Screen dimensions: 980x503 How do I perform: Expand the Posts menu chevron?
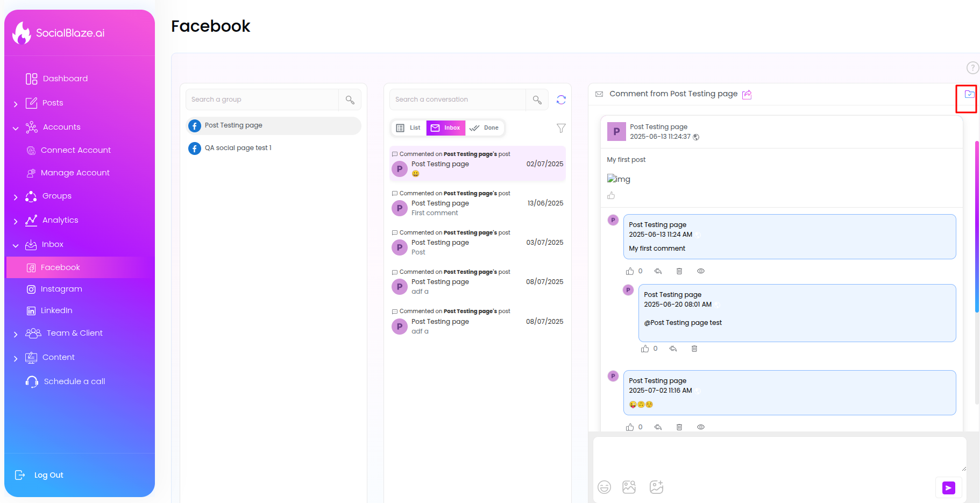[16, 104]
